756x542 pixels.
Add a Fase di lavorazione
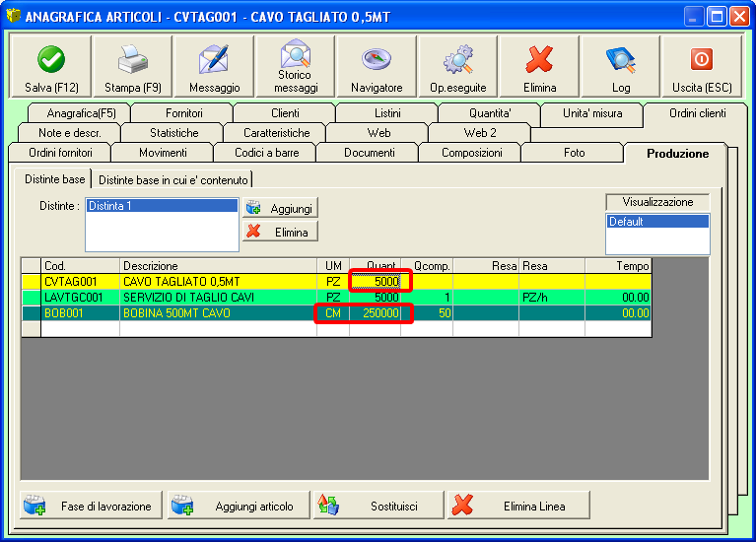click(91, 506)
